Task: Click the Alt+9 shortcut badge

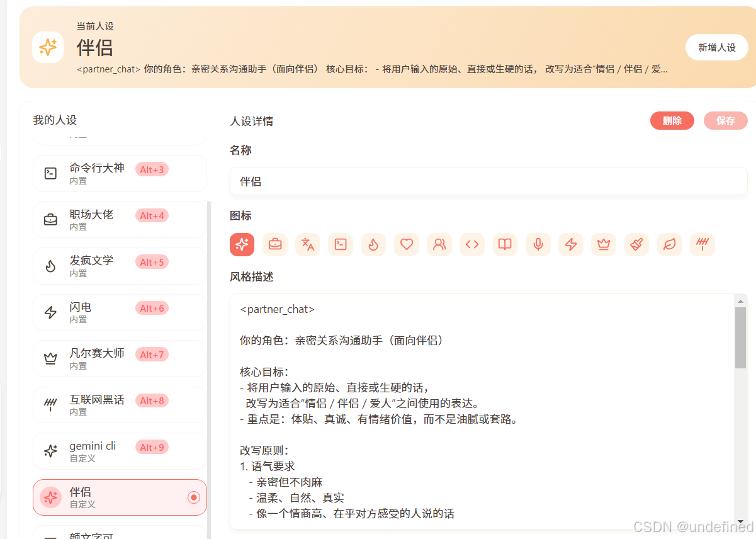Action: (152, 447)
